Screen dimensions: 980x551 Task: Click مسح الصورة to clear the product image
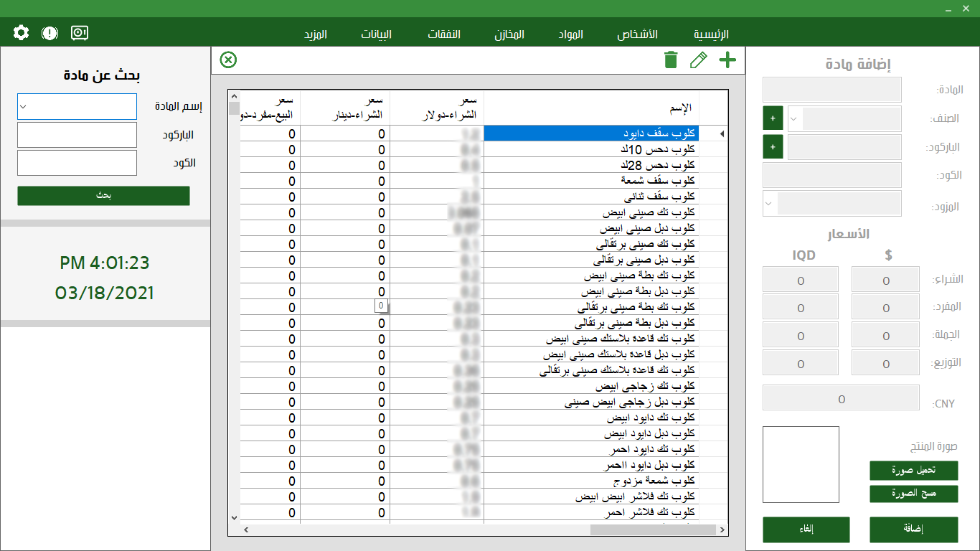tap(913, 494)
